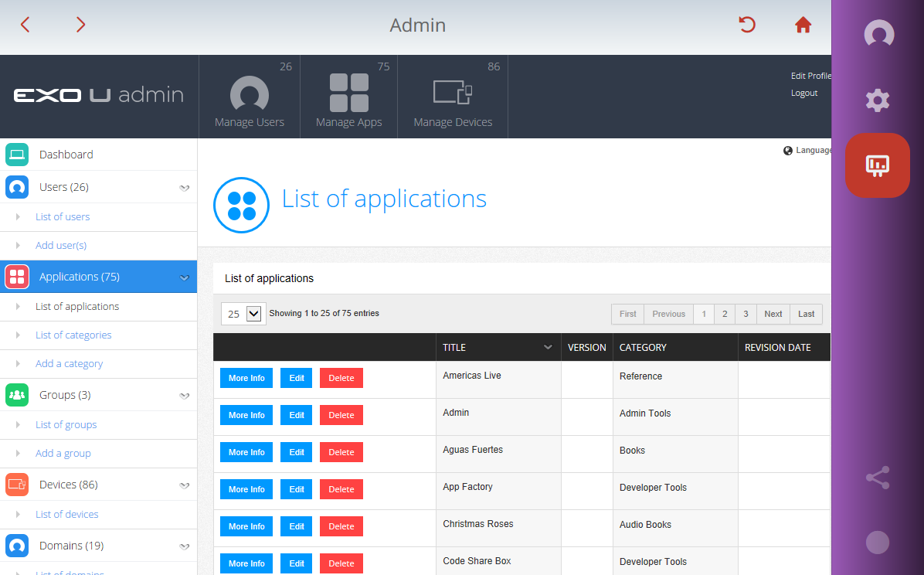Click the Logout link

coord(803,94)
